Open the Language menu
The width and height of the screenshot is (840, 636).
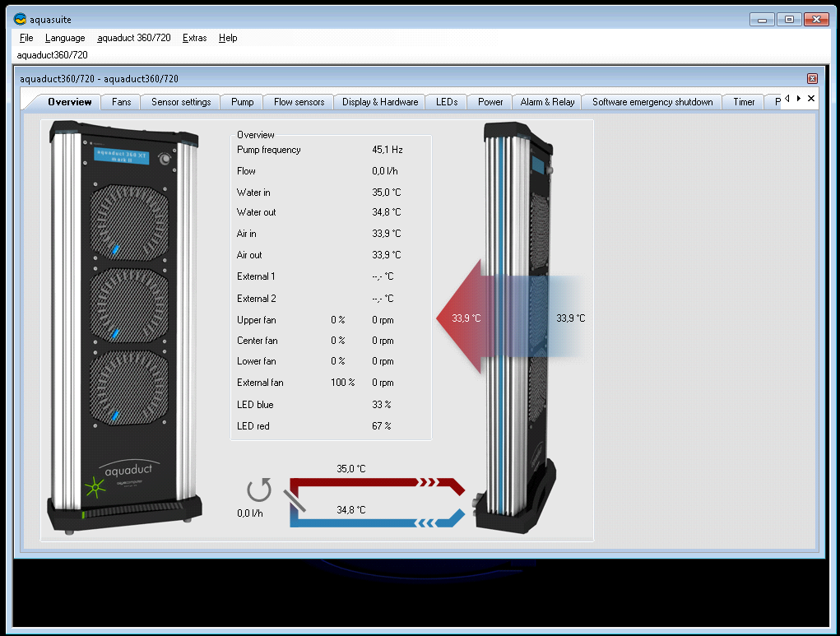pos(65,38)
